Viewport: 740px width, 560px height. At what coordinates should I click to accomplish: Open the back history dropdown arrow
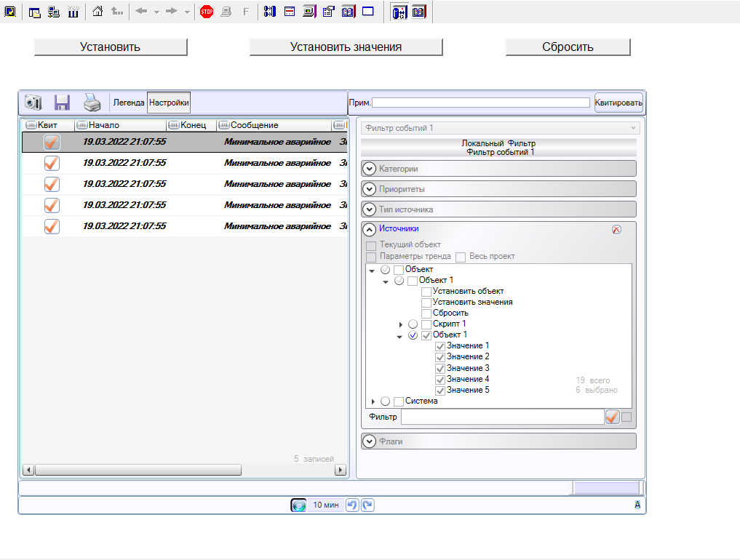click(156, 12)
